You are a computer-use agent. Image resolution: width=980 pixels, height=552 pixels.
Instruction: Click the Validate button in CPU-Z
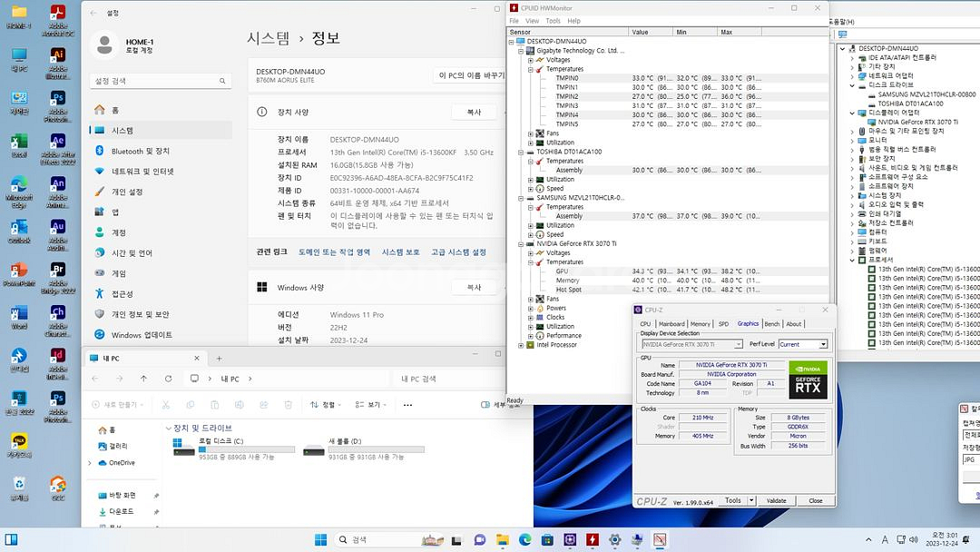pyautogui.click(x=776, y=501)
